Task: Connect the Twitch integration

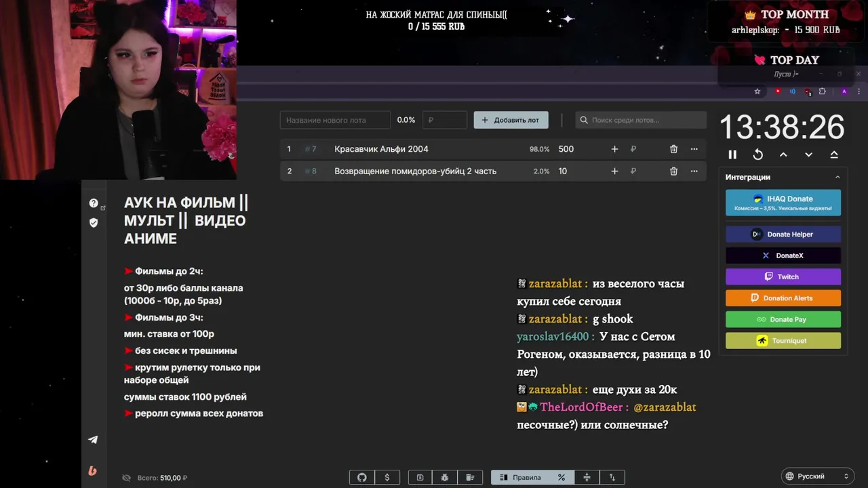Action: click(x=783, y=277)
